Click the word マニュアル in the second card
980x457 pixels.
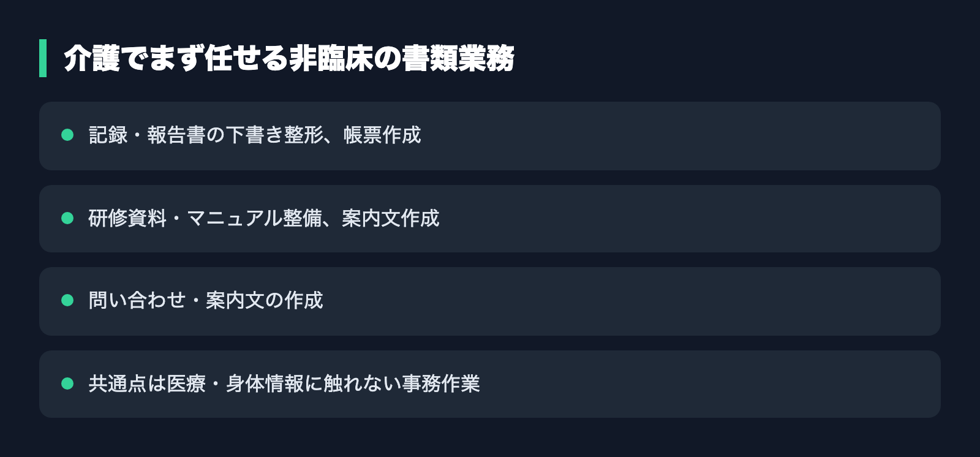(235, 218)
